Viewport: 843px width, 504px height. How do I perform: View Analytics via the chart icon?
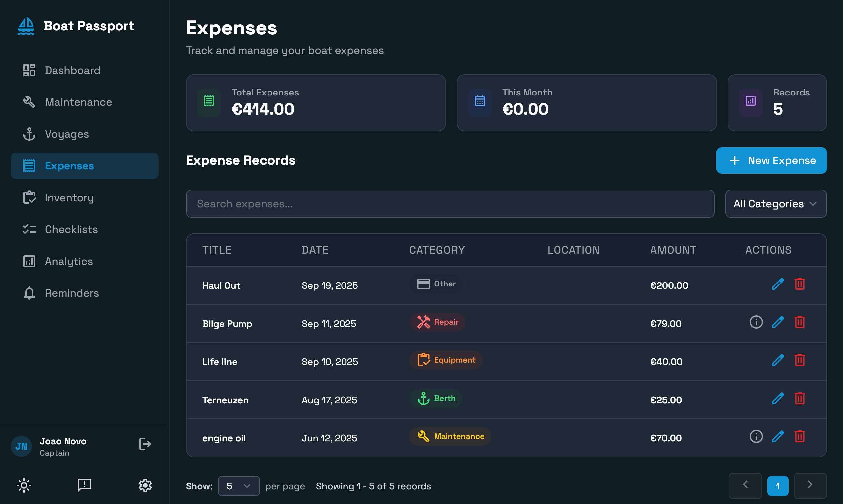[29, 261]
